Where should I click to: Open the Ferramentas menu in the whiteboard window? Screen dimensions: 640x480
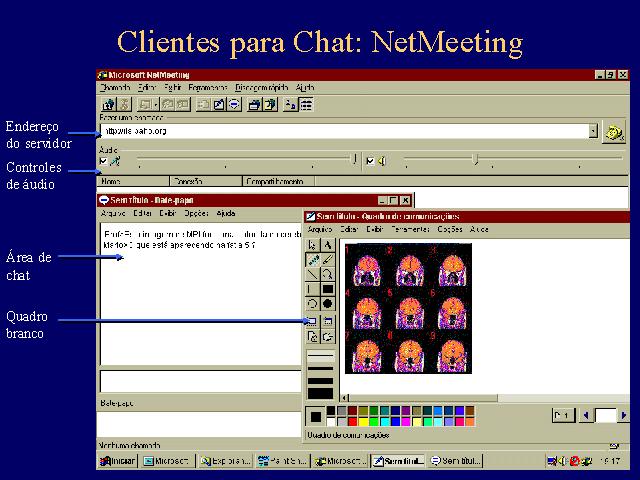410,229
